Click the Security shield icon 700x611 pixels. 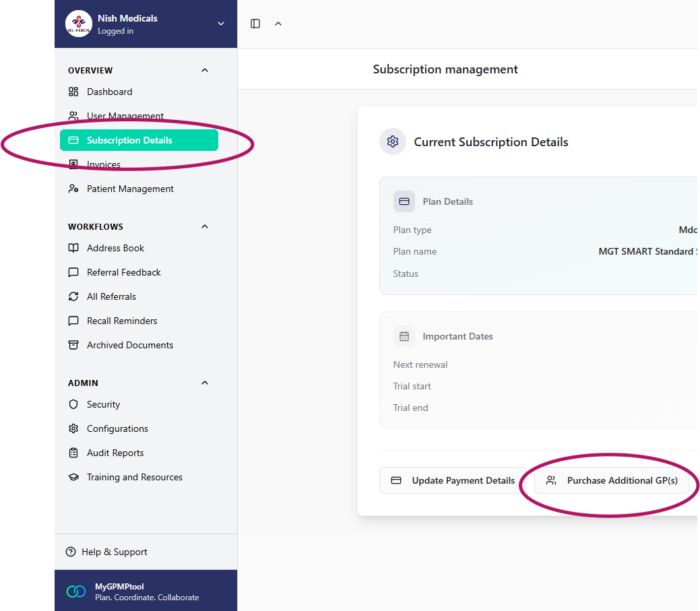pos(73,404)
